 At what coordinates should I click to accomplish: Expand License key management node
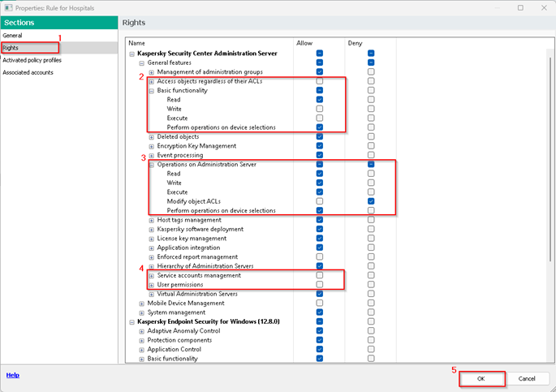coord(152,239)
